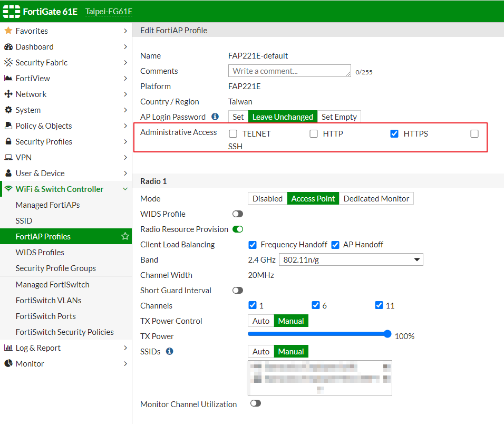Screen dimensions: 504x424
Task: Click the FortiView chart icon
Action: tap(8, 79)
